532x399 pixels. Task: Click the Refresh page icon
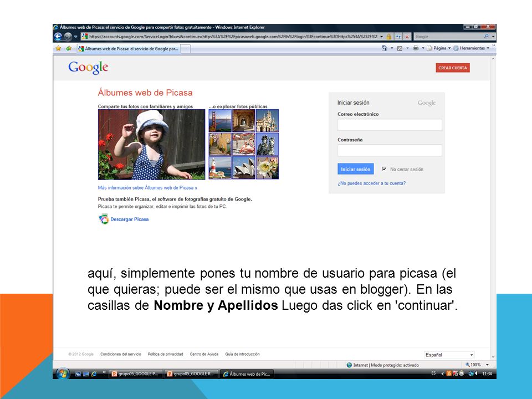398,37
